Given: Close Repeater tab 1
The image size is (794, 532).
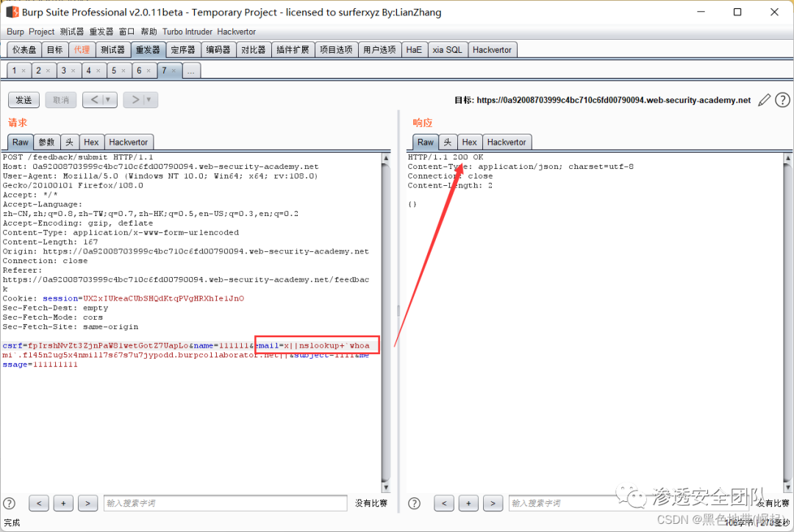Looking at the screenshot, I should coord(24,71).
